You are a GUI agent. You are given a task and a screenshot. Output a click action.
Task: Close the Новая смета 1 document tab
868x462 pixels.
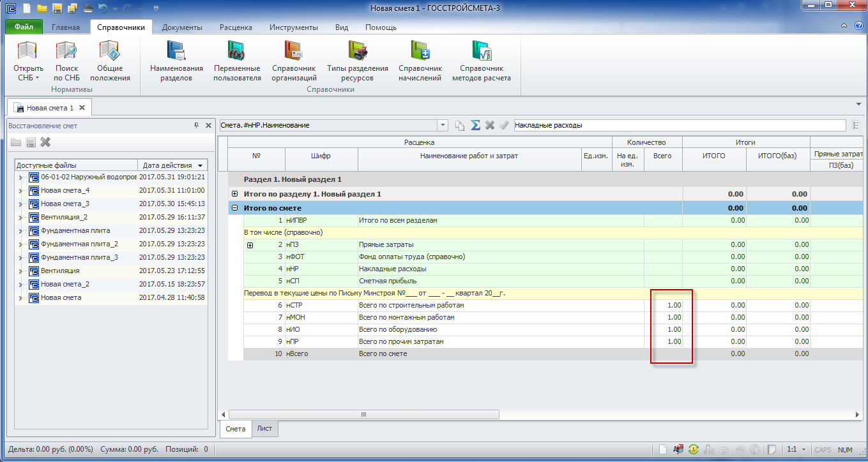(x=82, y=108)
